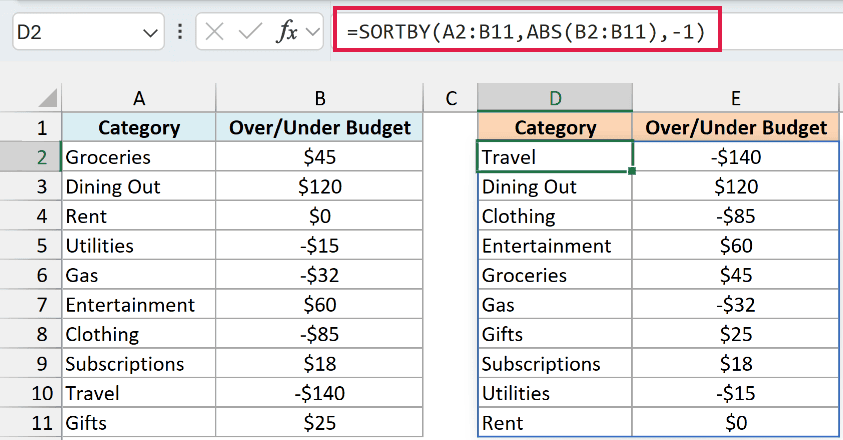Click the Name Box showing D2
843x440 pixels.
88,32
